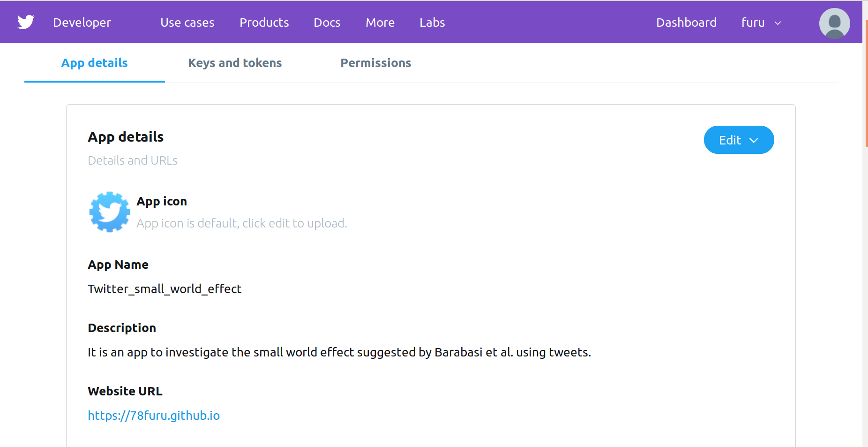
Task: Click 'App icon is default' hint text
Action: tap(242, 223)
